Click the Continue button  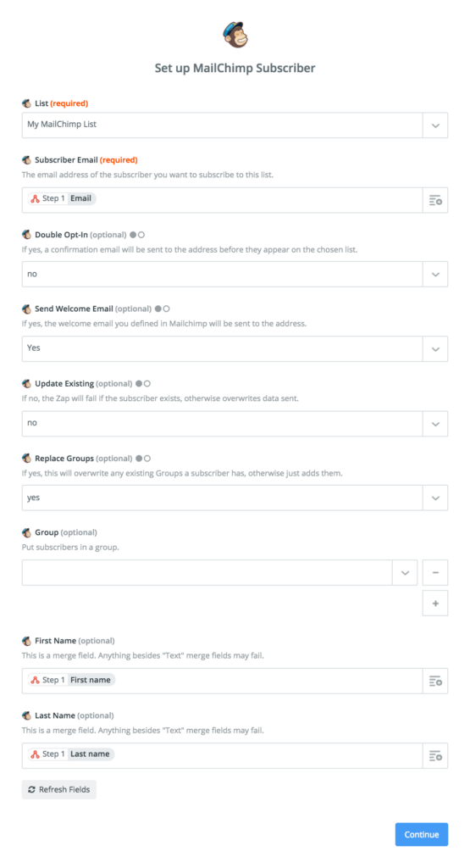pyautogui.click(x=422, y=834)
